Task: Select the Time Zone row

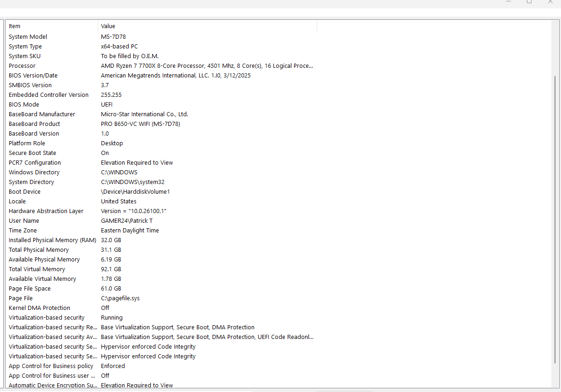Action: tap(161, 231)
